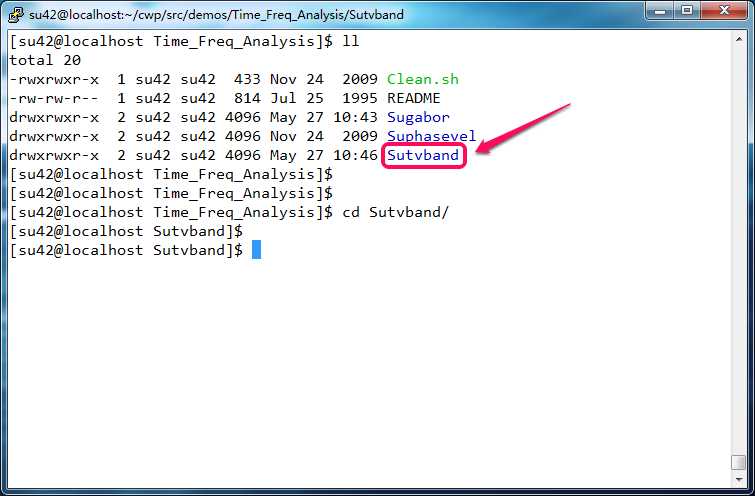Click the 'total 20' line
755x496 pixels.
pyautogui.click(x=45, y=60)
